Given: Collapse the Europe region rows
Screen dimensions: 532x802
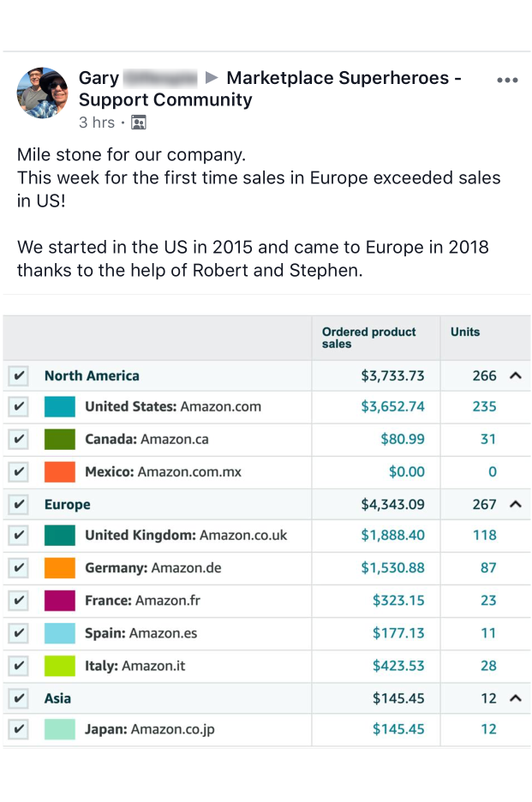Looking at the screenshot, I should click(x=515, y=505).
